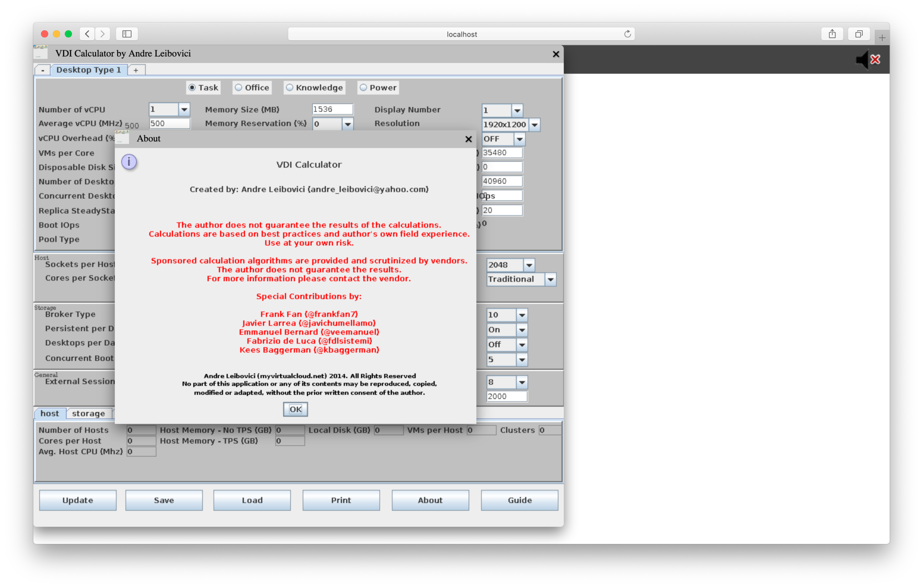Click the Number of Hosts result field
Viewport: 923px width, 588px height.
point(141,430)
